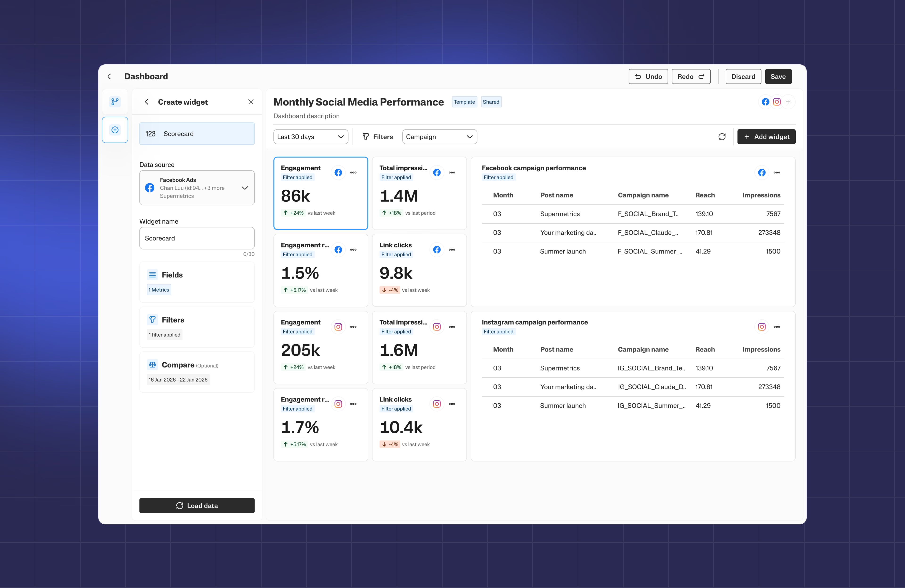Click Facebook icon on Engagement 86k card
905x588 pixels.
338,173
